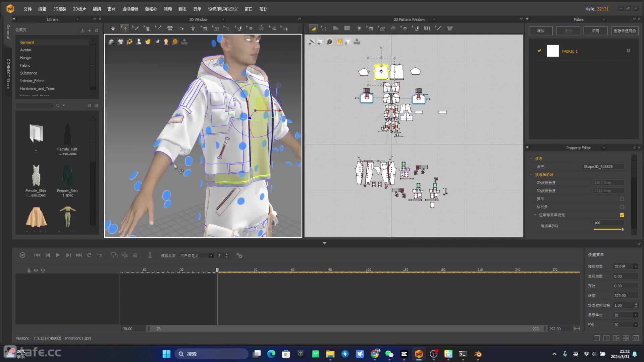Toggle the list view icon in Library
The width and height of the screenshot is (644, 362).
tap(97, 106)
